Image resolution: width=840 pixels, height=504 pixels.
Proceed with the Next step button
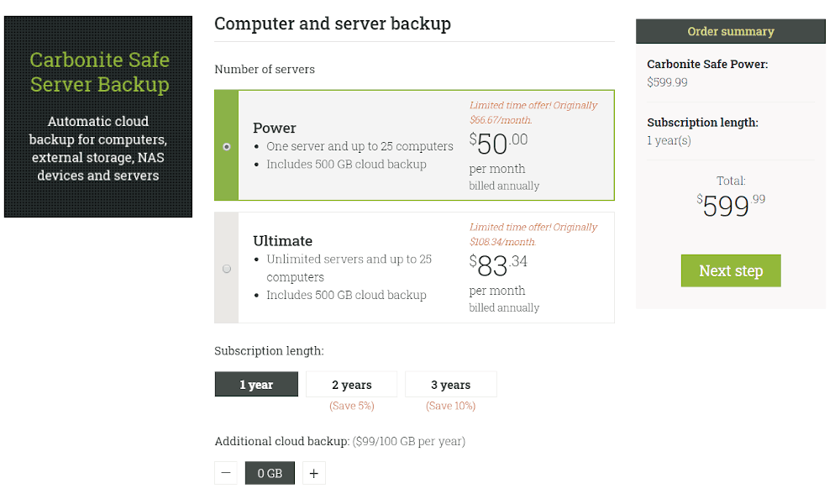coord(731,270)
